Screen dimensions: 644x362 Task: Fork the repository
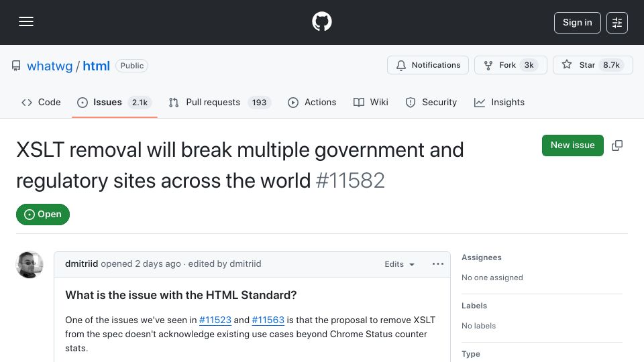pyautogui.click(x=511, y=65)
